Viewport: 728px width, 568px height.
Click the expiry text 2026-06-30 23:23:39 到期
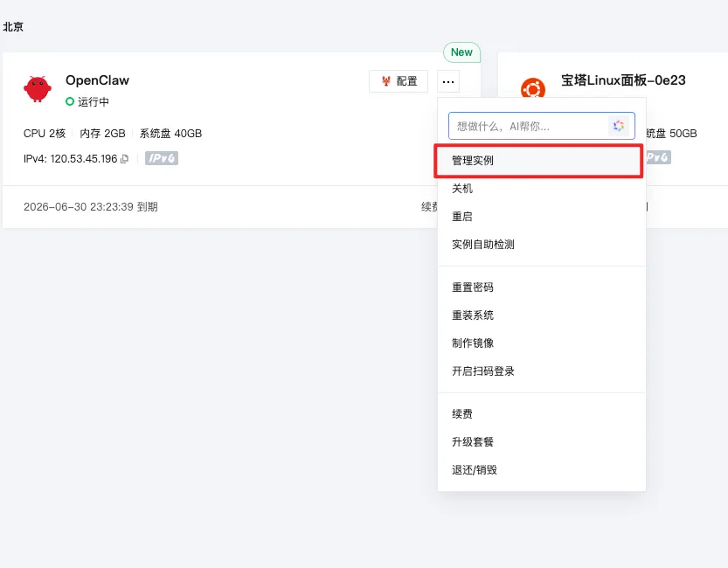point(91,207)
